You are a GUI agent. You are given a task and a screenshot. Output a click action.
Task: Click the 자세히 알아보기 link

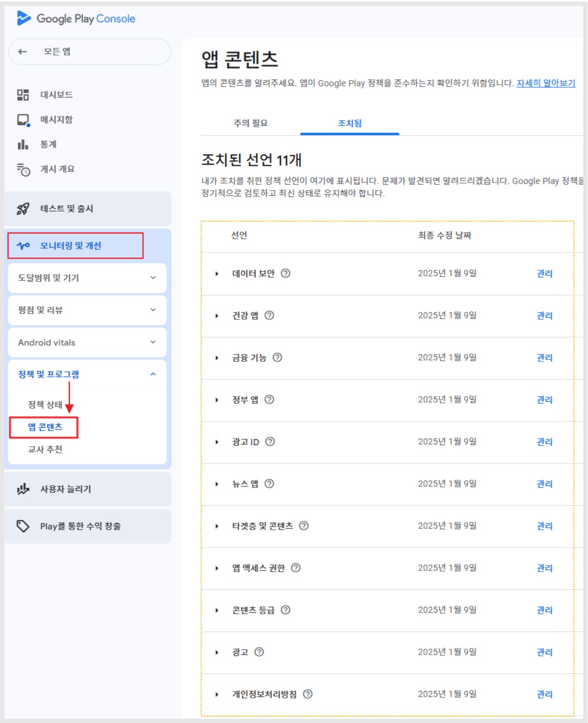546,83
